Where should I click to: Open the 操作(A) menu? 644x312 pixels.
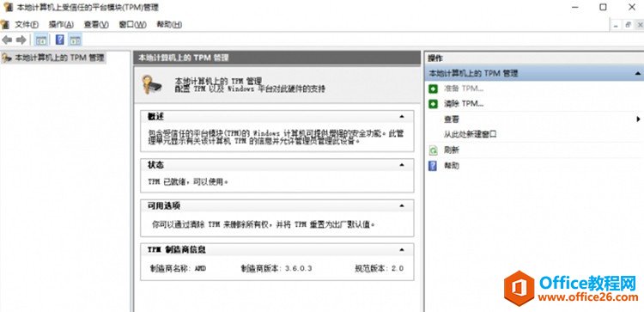61,25
